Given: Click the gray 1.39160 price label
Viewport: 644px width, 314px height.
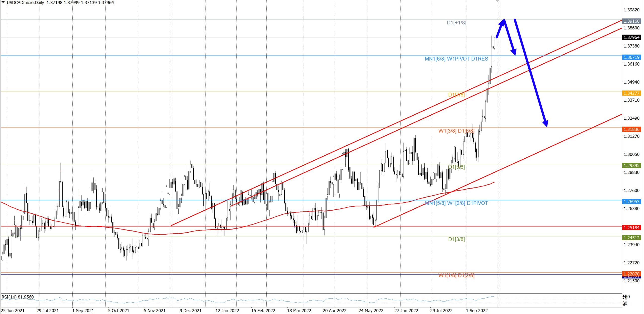Looking at the screenshot, I should click(632, 21).
